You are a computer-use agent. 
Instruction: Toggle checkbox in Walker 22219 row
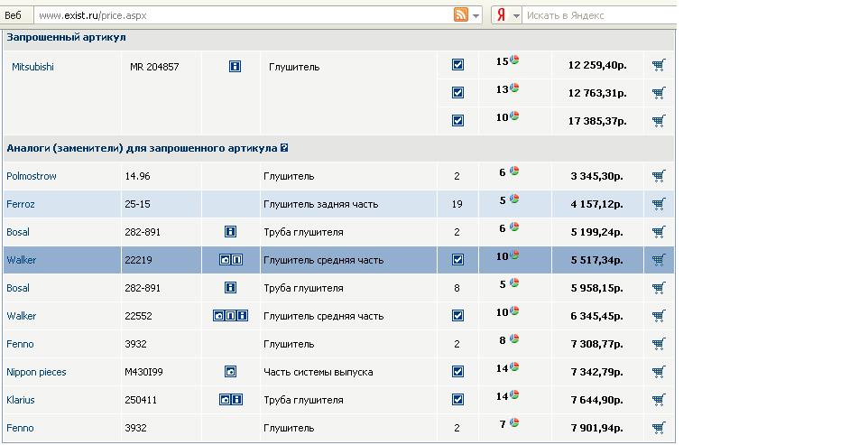457,260
